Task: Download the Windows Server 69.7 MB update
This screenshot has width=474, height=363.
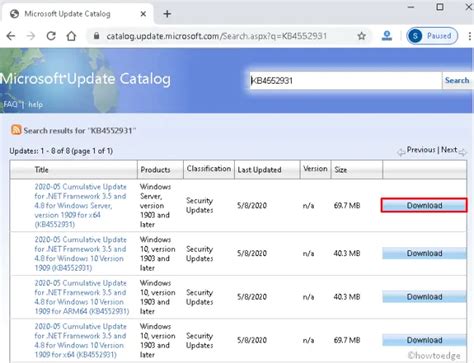Action: [424, 205]
